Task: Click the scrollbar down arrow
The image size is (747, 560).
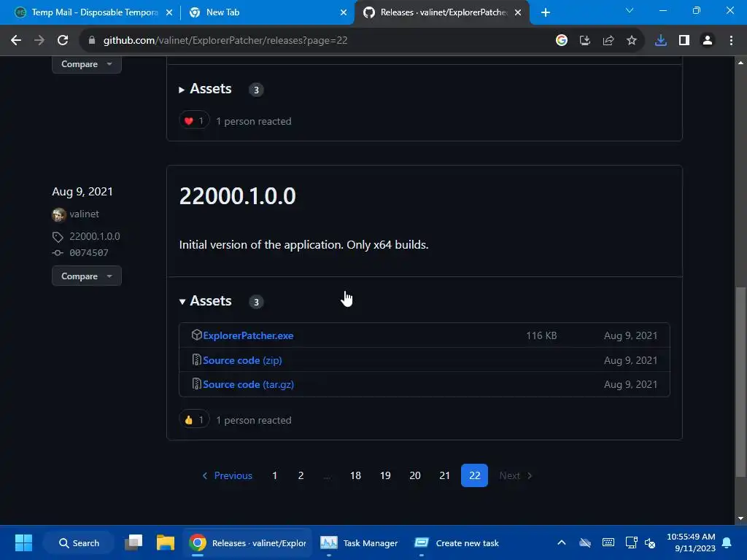Action: click(740, 518)
